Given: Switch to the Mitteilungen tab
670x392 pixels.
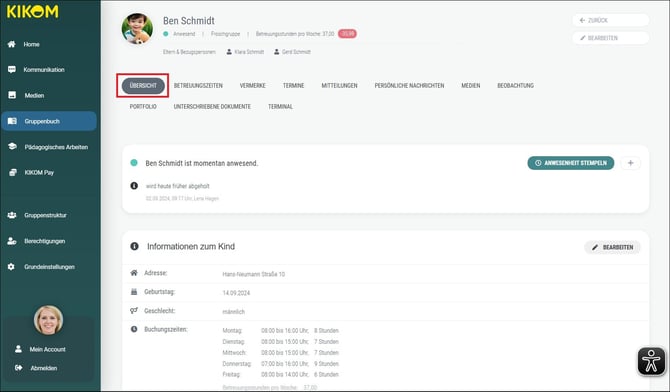Looking at the screenshot, I should [339, 85].
